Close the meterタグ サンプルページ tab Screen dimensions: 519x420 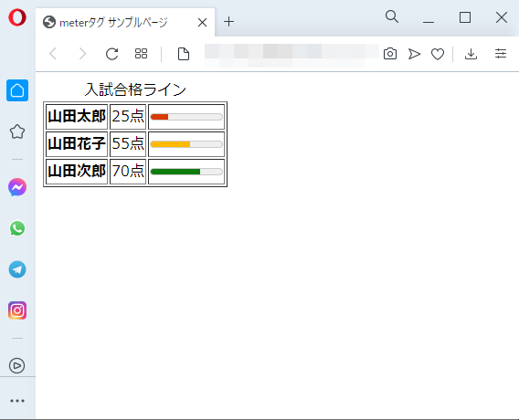click(202, 23)
